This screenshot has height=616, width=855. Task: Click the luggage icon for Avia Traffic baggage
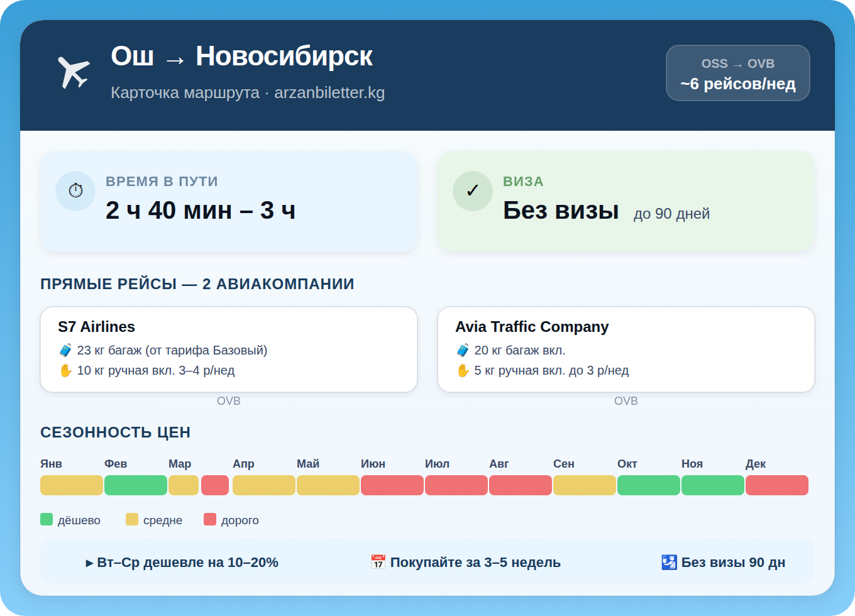point(463,350)
